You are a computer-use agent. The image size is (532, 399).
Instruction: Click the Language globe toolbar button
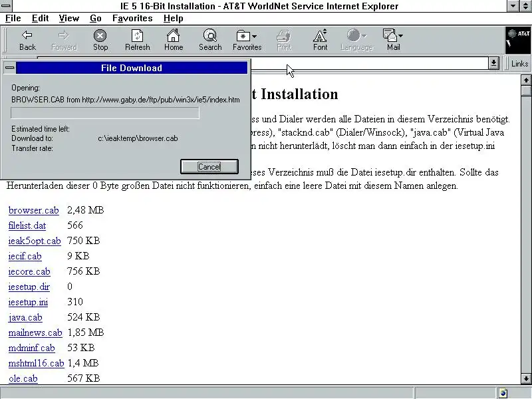click(354, 41)
